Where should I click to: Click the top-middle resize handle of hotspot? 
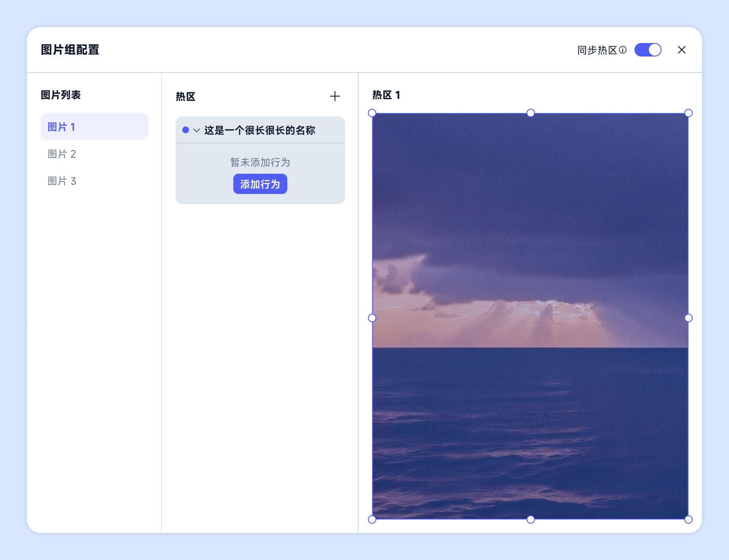531,113
